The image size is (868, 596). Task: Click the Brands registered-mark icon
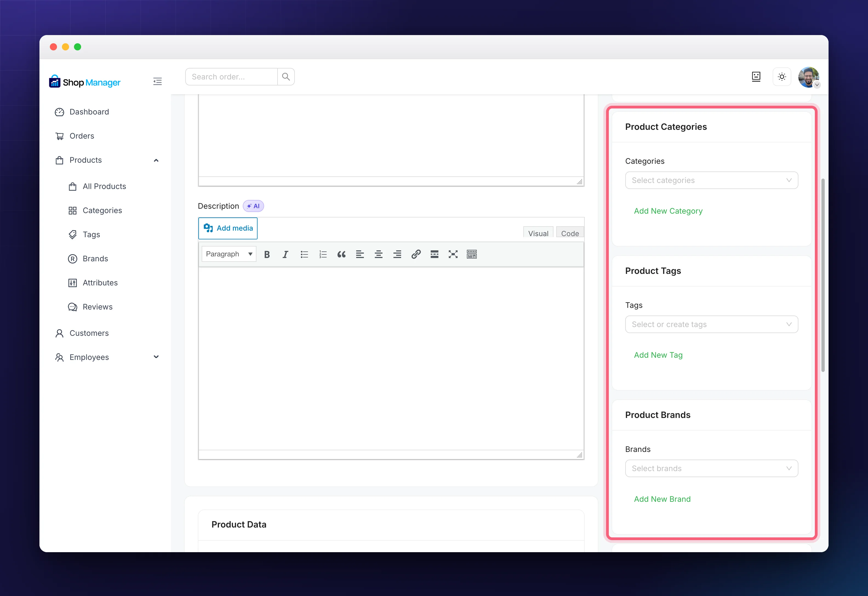[72, 259]
